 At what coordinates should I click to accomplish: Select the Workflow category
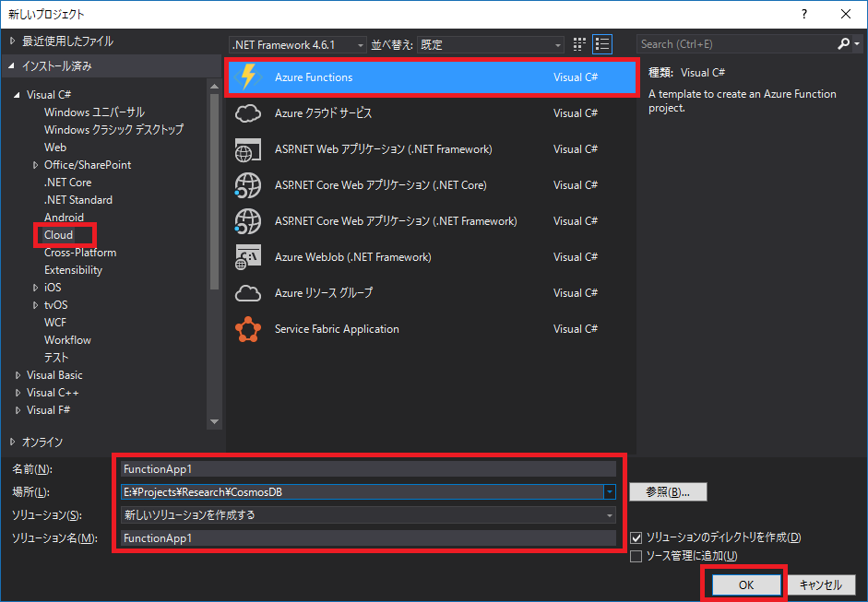point(67,340)
